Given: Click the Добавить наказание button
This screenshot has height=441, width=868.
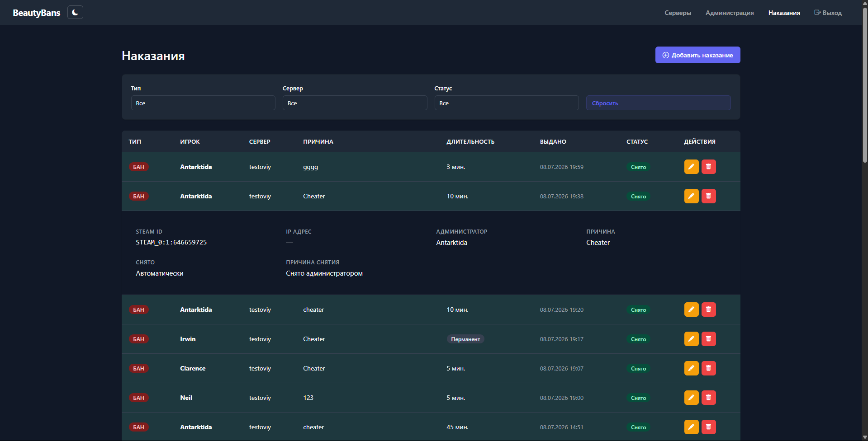Looking at the screenshot, I should (697, 55).
